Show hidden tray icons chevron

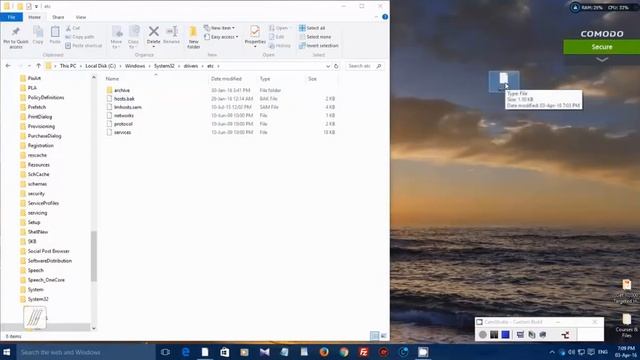[552, 352]
